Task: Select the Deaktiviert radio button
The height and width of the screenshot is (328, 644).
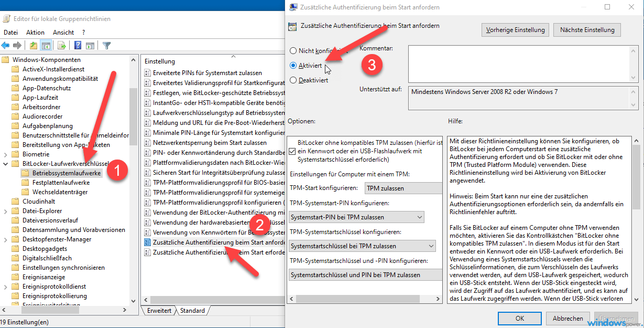Action: [x=293, y=80]
